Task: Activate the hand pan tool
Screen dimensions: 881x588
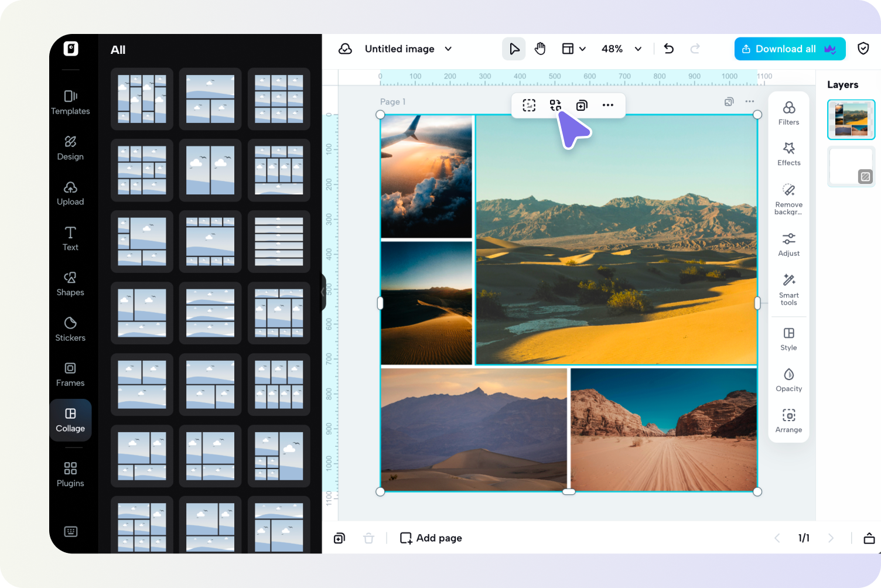Action: pyautogui.click(x=540, y=49)
